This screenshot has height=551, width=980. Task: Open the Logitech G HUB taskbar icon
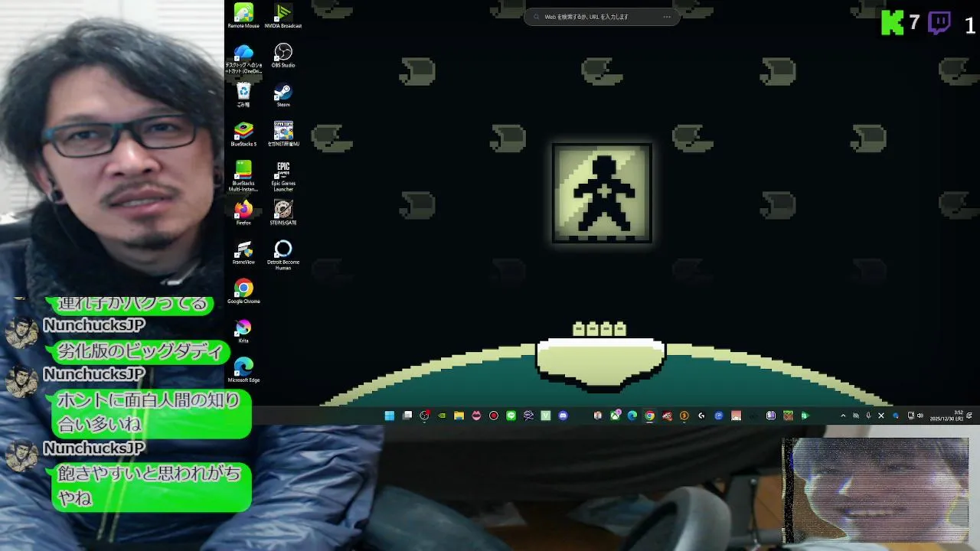tap(701, 416)
